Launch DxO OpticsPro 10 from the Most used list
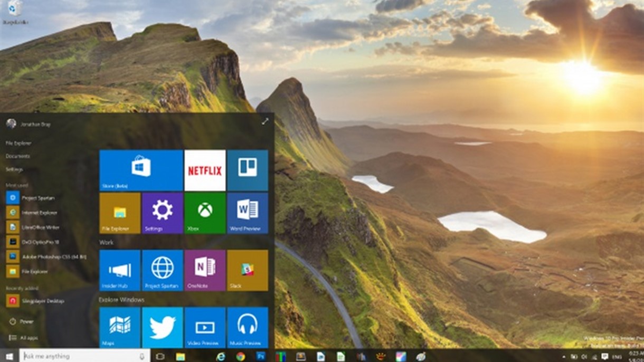 pyautogui.click(x=32, y=242)
